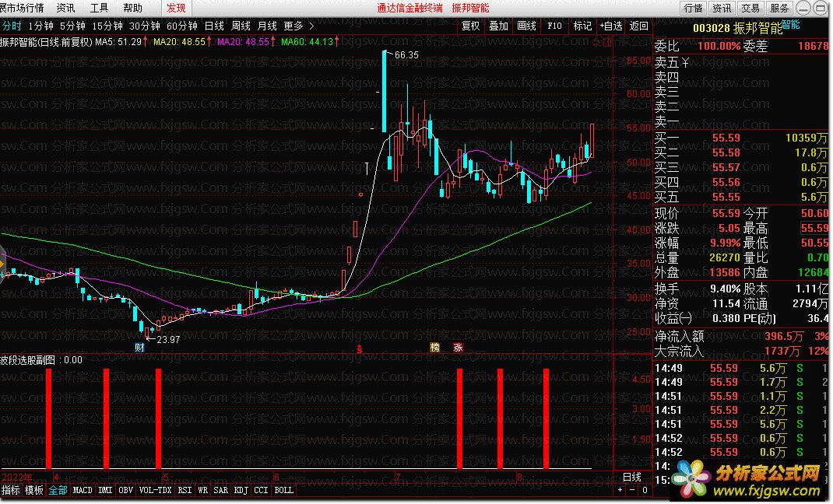The width and height of the screenshot is (833, 504).
Task: Click the red diamond icon at chart top-right
Action: point(596,42)
